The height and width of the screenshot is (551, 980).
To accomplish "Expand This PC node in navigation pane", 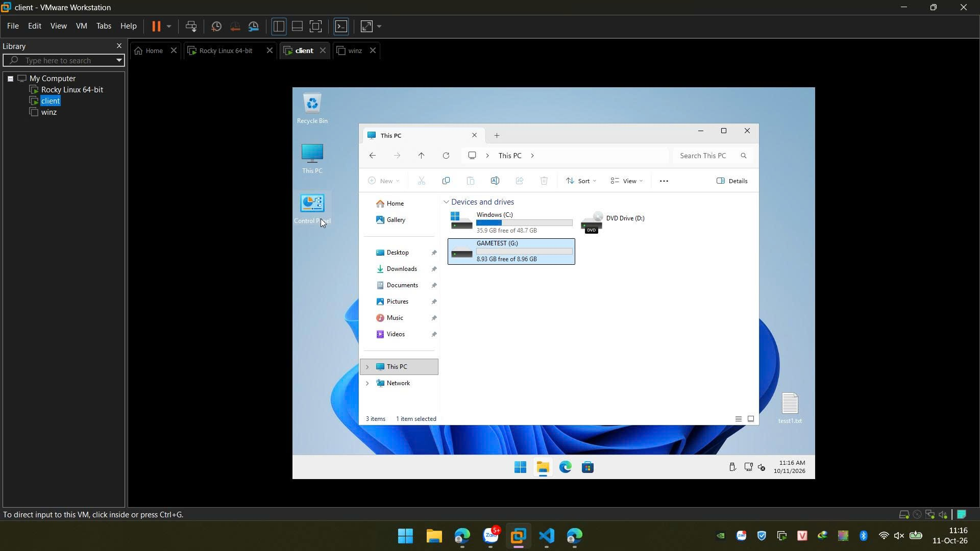I will click(x=367, y=367).
